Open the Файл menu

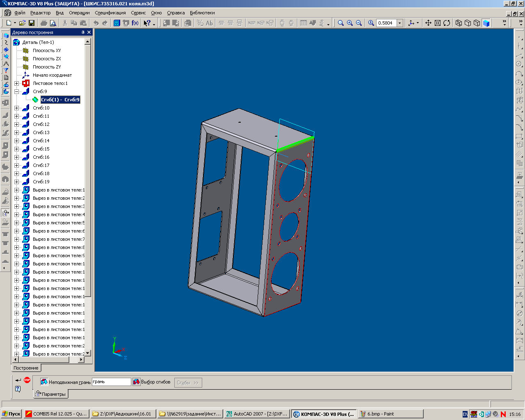pos(20,13)
